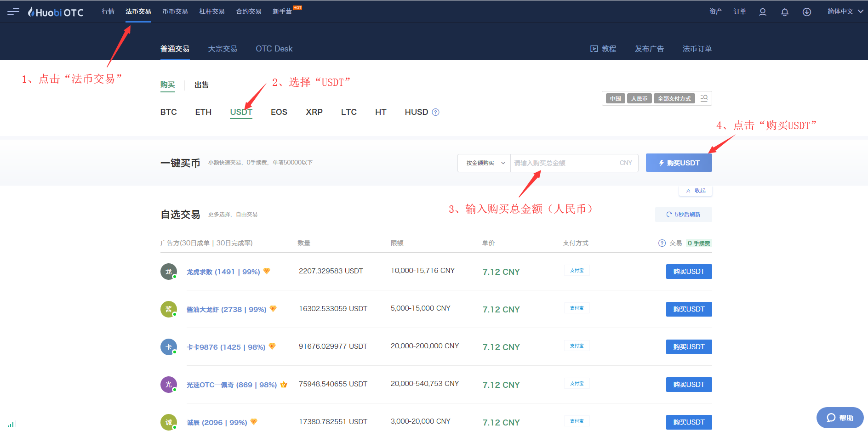Open the payment filter search icon
The image size is (868, 431).
click(704, 98)
